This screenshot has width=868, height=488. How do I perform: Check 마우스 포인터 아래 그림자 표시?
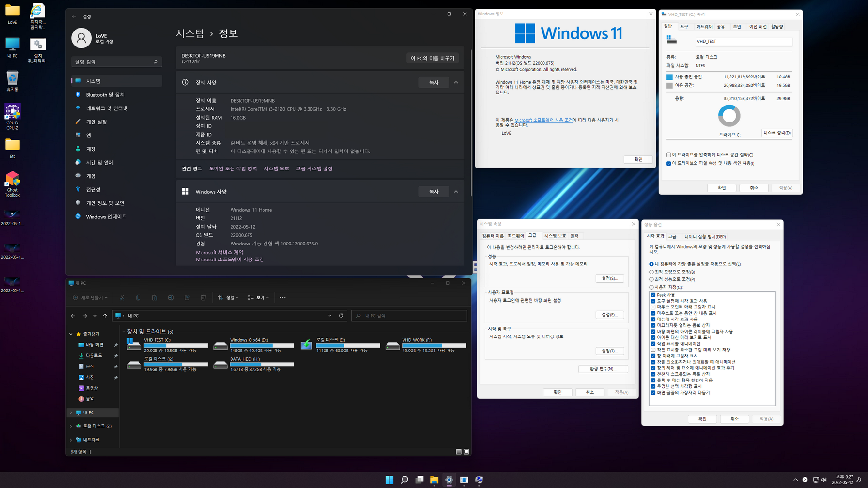tap(653, 307)
